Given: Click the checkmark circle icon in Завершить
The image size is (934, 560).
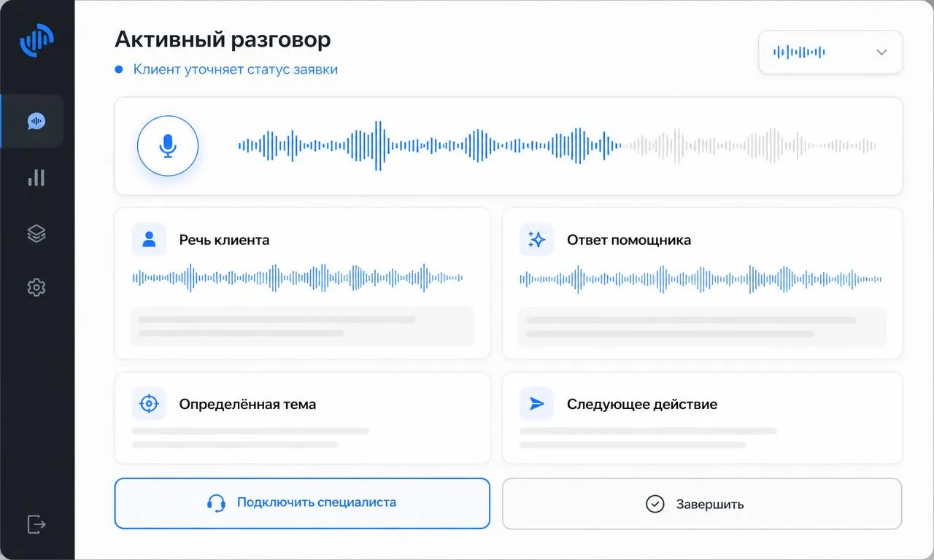Looking at the screenshot, I should coord(655,504).
